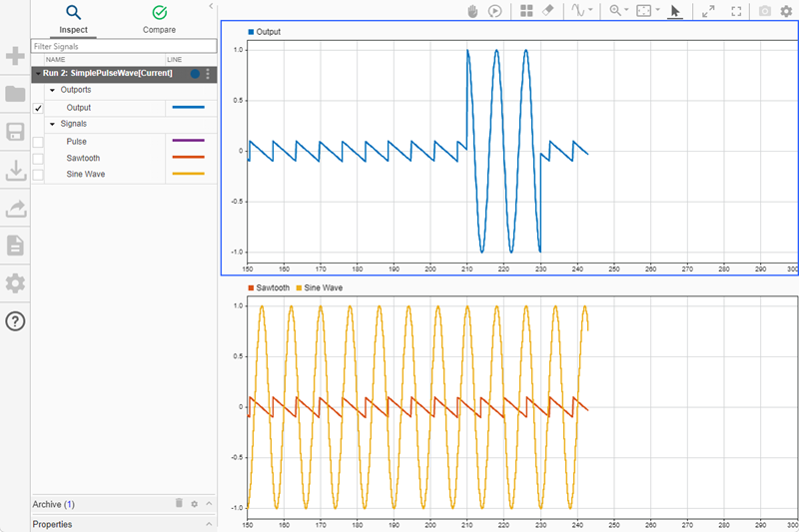Select the Pan hand tool

click(474, 11)
